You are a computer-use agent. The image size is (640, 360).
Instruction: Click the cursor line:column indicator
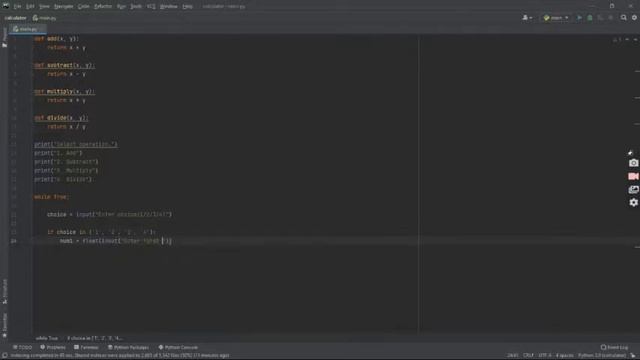pos(513,356)
